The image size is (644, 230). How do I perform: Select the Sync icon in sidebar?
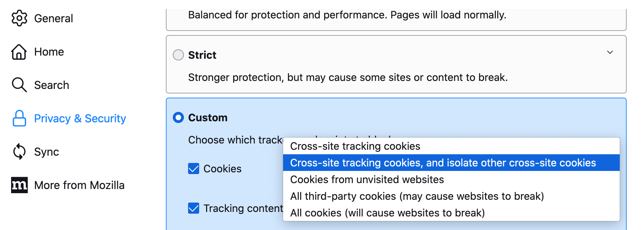click(x=19, y=151)
